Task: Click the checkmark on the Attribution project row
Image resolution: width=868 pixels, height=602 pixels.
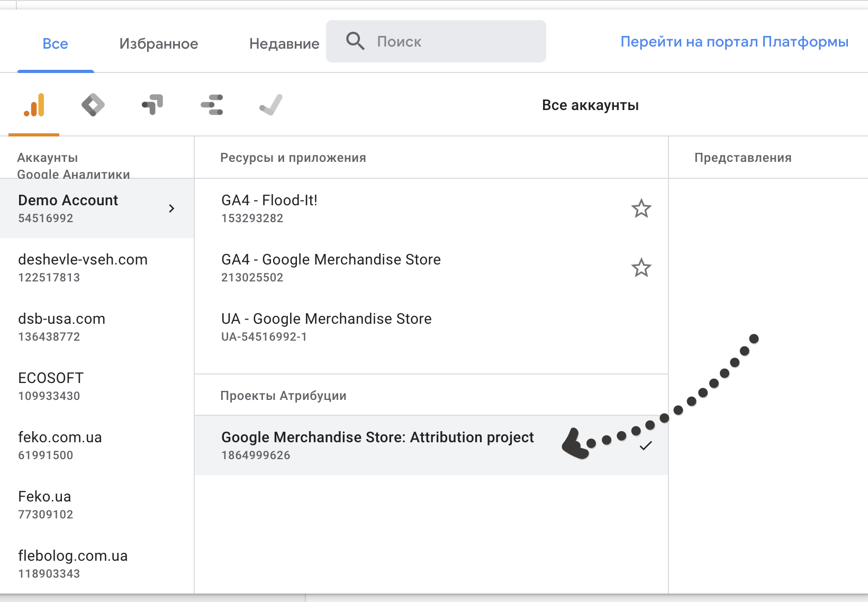Action: coord(646,446)
